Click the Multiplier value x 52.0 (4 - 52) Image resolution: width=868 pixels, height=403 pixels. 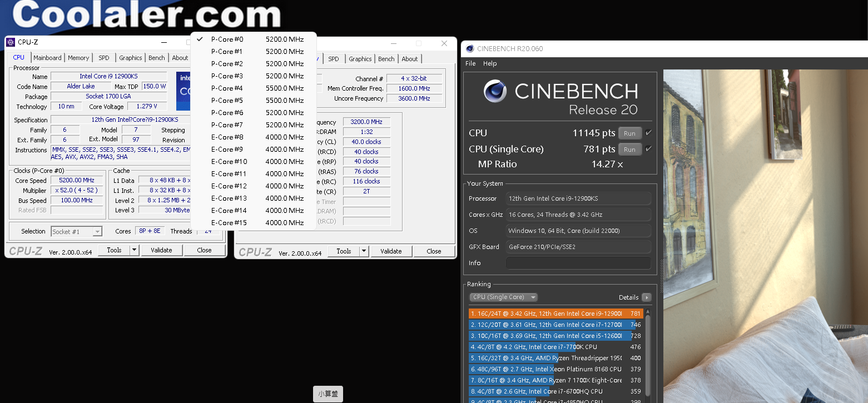[77, 190]
